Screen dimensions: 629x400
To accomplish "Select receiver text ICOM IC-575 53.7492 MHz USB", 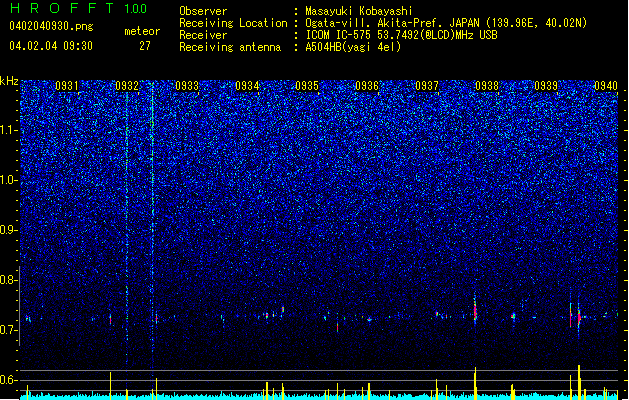I will pyautogui.click(x=402, y=35).
